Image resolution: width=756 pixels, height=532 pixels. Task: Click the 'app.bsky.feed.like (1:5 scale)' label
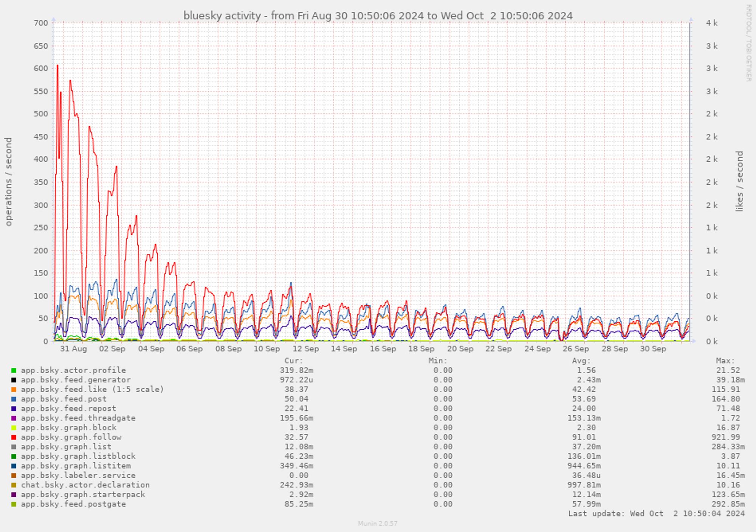(x=92, y=389)
